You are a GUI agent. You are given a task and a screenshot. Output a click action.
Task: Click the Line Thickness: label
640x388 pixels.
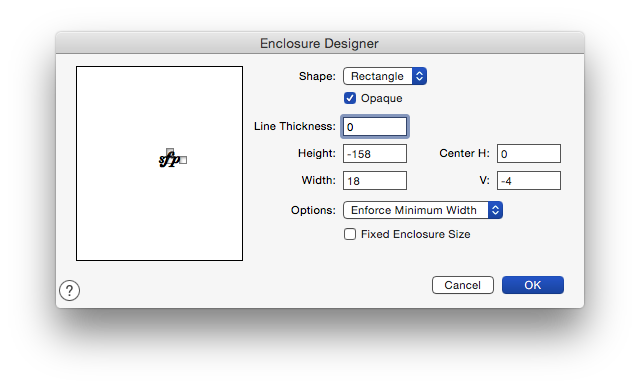click(295, 126)
